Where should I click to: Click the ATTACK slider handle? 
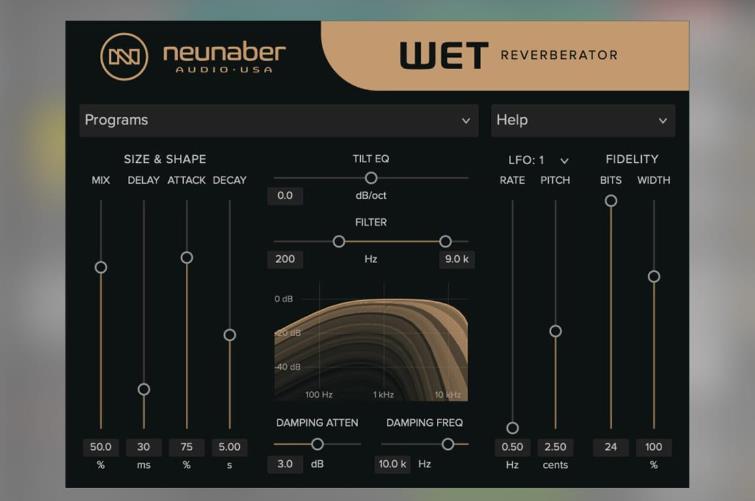pos(187,257)
